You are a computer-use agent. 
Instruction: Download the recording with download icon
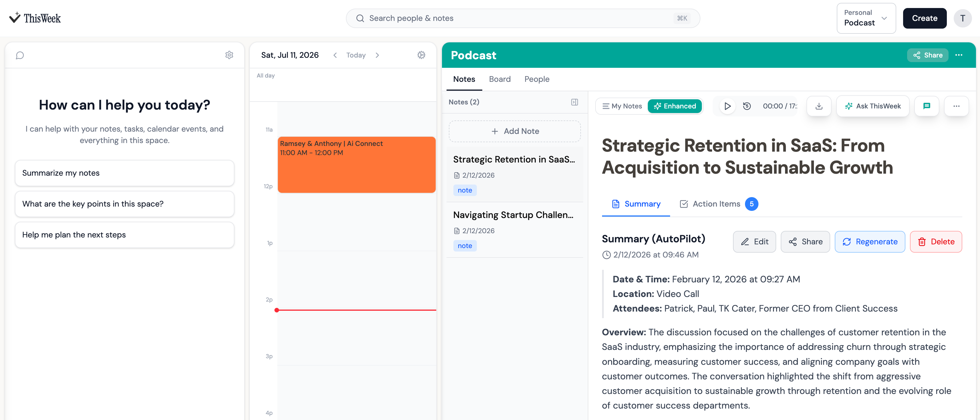(819, 106)
